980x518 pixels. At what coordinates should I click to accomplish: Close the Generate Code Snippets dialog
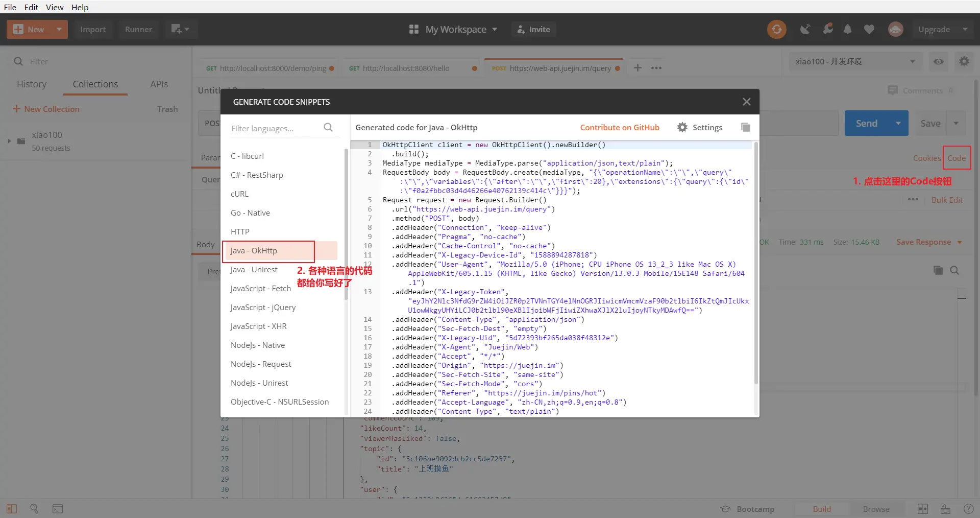tap(746, 102)
